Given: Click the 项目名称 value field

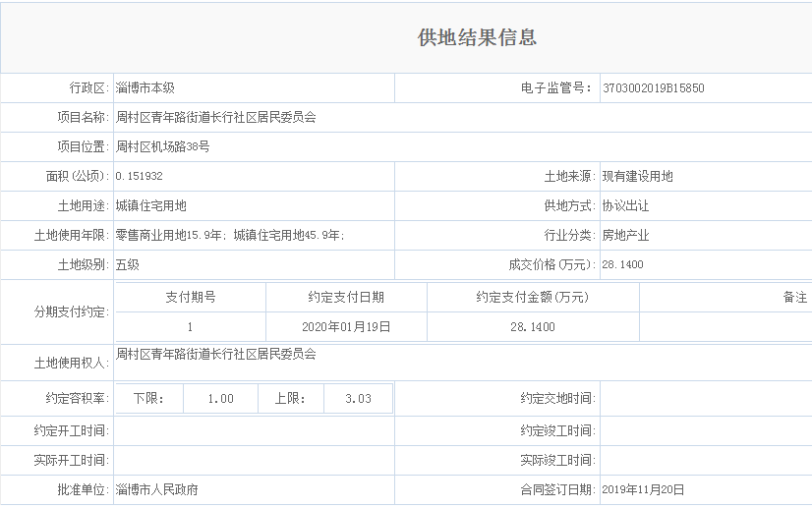Looking at the screenshot, I should 215,118.
